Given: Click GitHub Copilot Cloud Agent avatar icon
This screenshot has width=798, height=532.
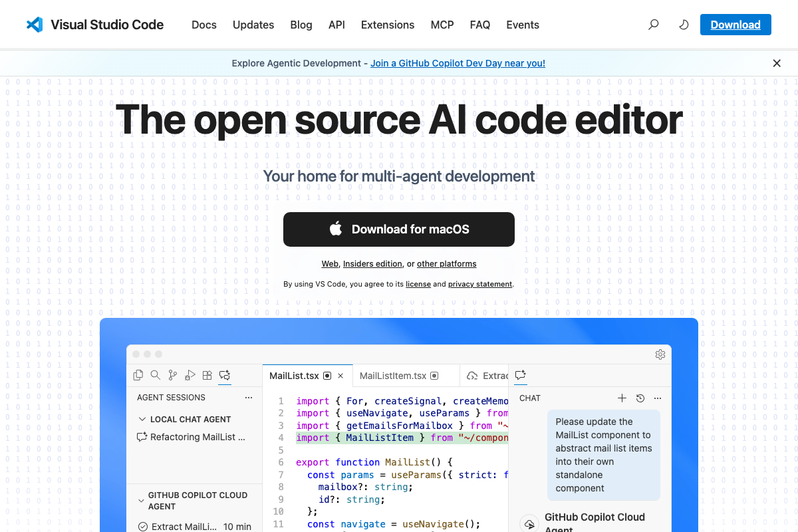Looking at the screenshot, I should coord(529,524).
